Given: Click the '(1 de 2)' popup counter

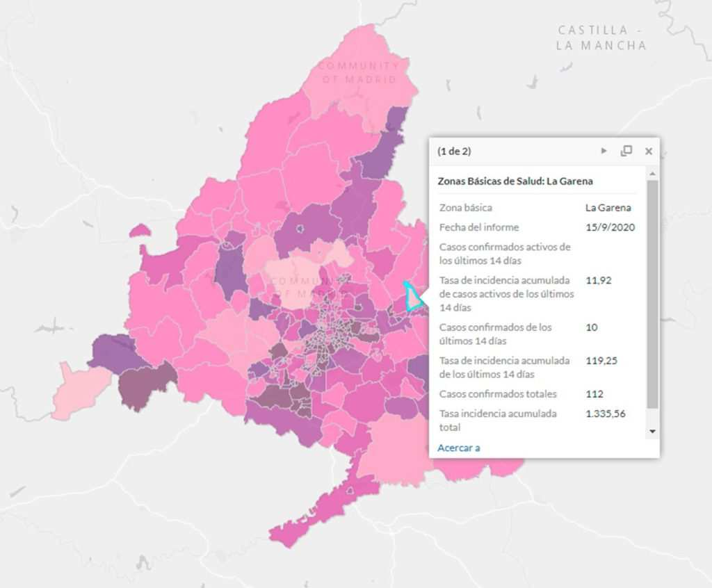Looking at the screenshot, I should coord(454,151).
